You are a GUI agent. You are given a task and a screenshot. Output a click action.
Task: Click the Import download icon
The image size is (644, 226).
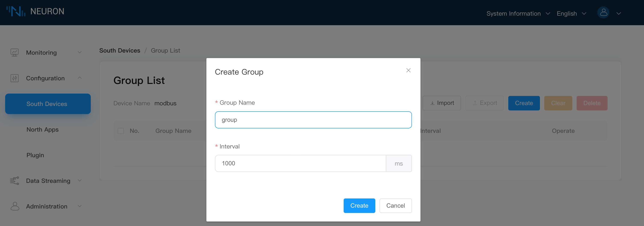click(x=432, y=103)
